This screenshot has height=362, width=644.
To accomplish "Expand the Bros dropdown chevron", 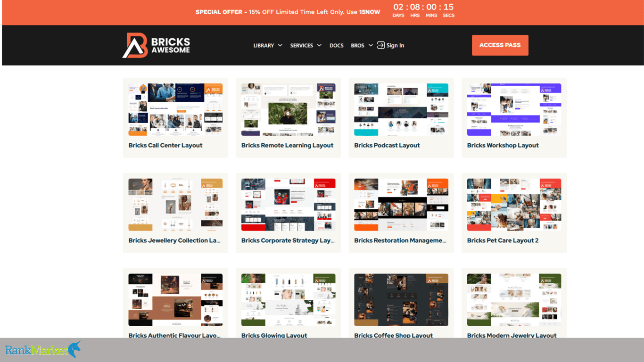I will click(371, 45).
